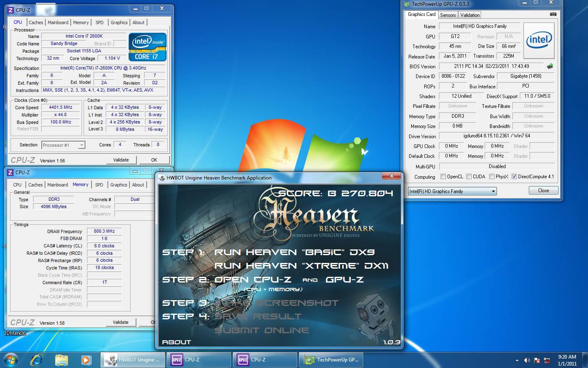Click Save Result in Heaven app

[x=258, y=316]
